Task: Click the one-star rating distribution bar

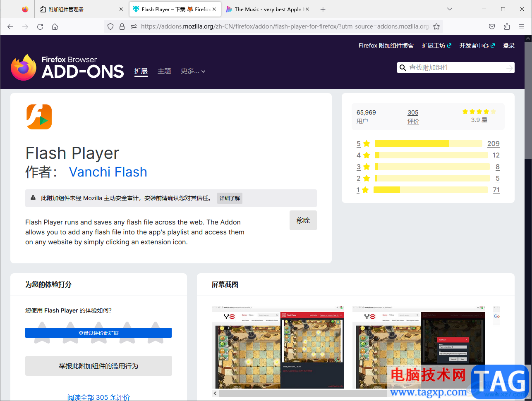Action: pos(431,190)
